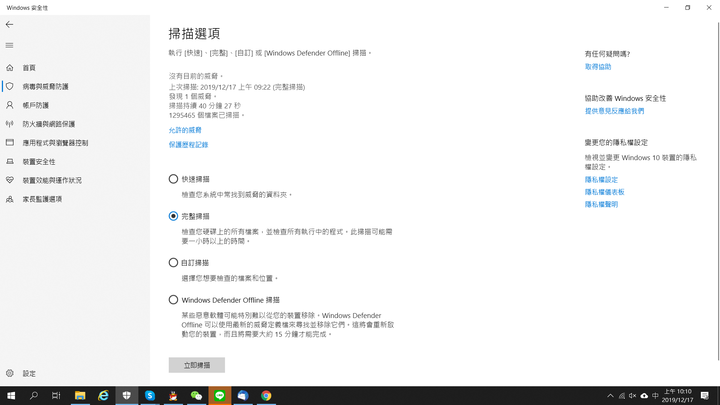Select Windows Defender Offline scan radio

[x=173, y=300]
